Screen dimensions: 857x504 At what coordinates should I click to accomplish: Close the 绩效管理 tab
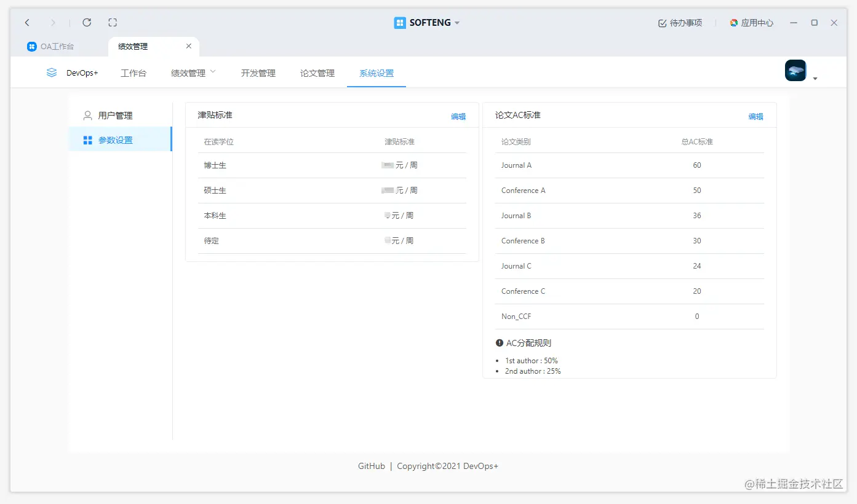(189, 46)
